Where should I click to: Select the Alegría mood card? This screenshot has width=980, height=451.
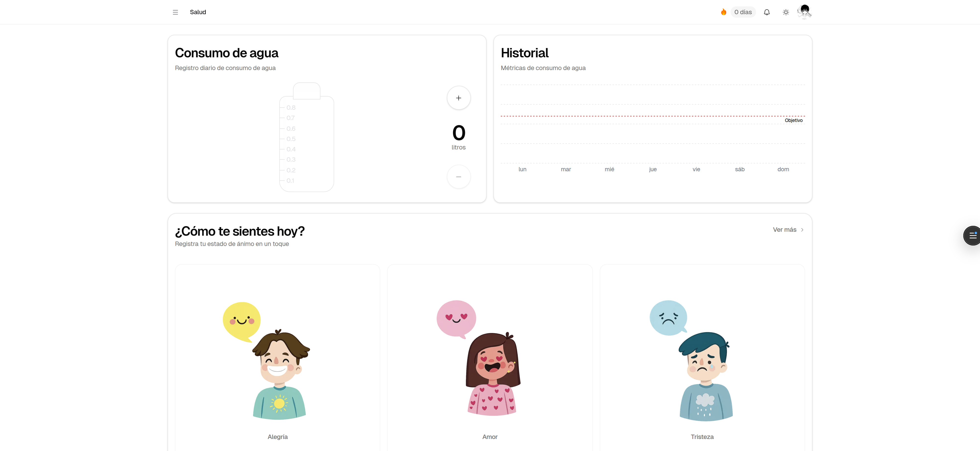[277, 358]
